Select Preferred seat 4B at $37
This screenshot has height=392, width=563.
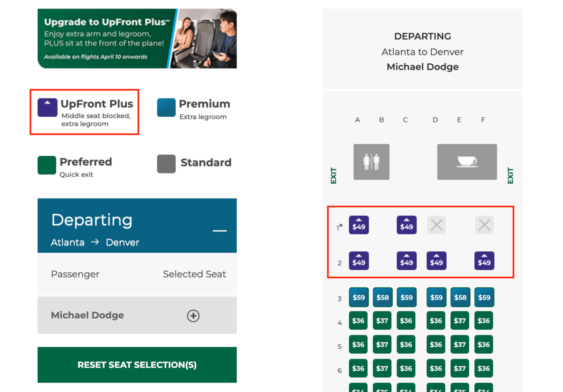pos(382,320)
